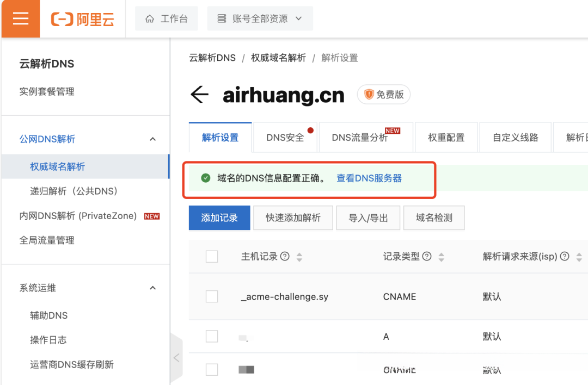Sort by the 主机记录 column arrows
The height and width of the screenshot is (385, 588).
pyautogui.click(x=299, y=257)
